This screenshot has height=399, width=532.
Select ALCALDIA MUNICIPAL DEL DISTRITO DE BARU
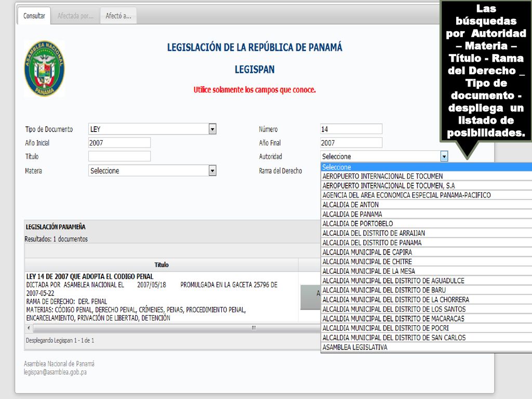point(427,290)
